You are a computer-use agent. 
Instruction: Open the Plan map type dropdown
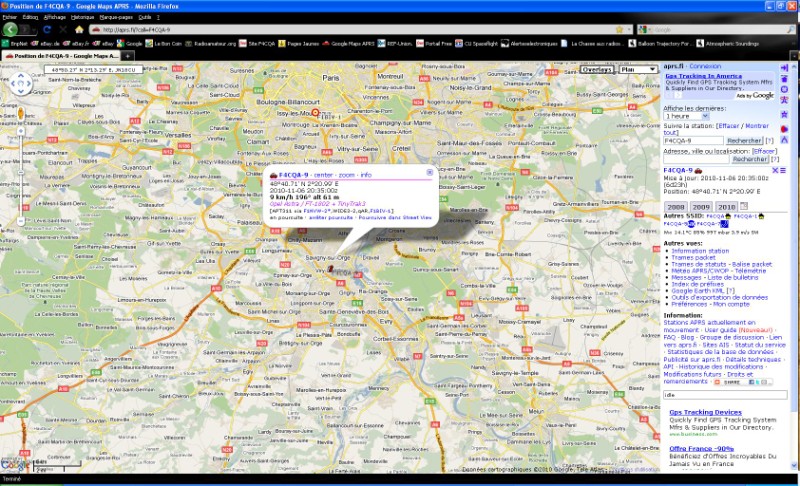click(638, 69)
